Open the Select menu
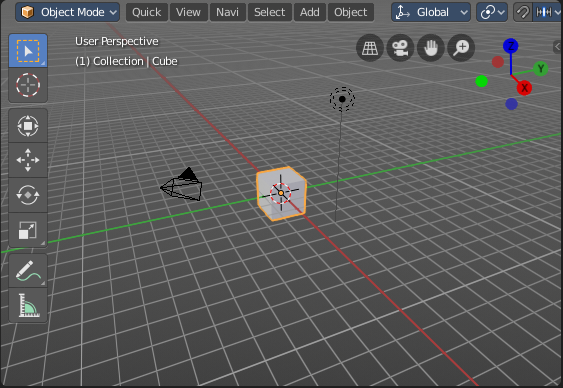 [270, 12]
